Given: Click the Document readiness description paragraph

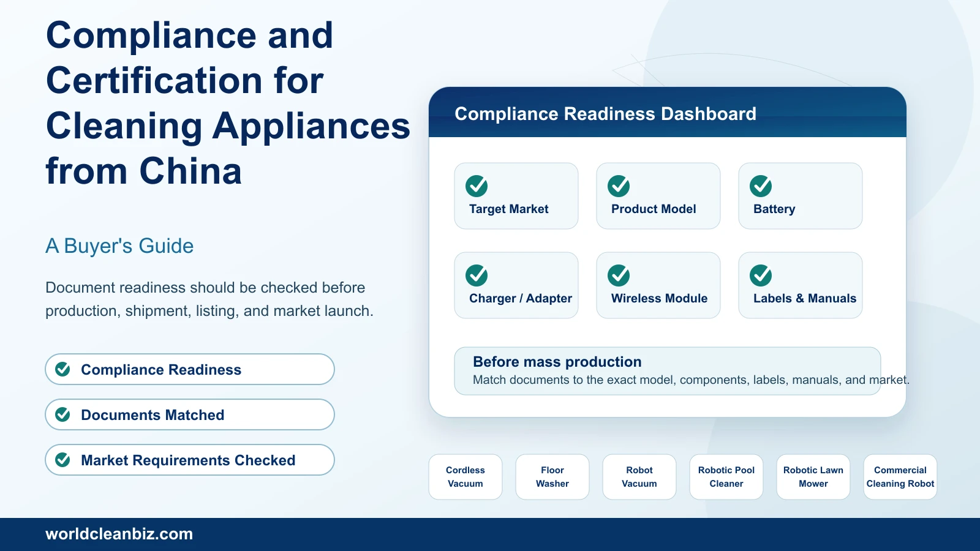Looking at the screenshot, I should coord(209,299).
